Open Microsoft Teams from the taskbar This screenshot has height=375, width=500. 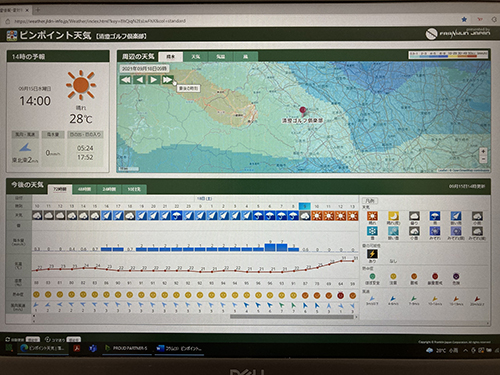click(93, 349)
